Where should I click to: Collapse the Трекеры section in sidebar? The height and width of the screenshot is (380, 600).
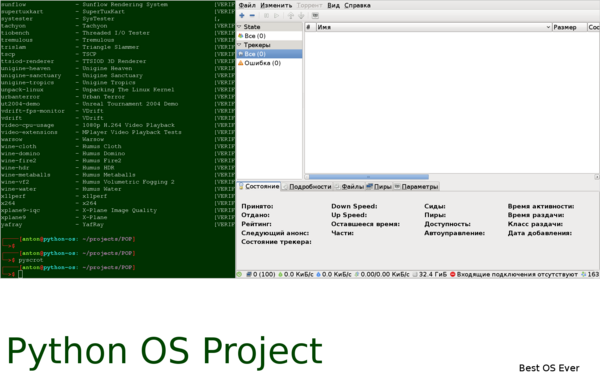(240, 45)
